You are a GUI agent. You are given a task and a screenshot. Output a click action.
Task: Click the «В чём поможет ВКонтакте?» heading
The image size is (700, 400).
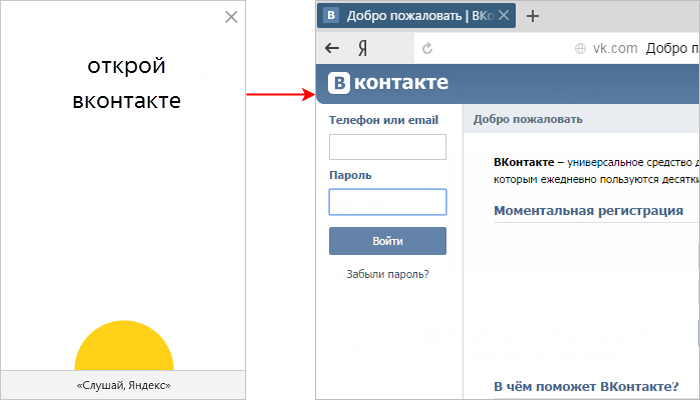coord(586,386)
